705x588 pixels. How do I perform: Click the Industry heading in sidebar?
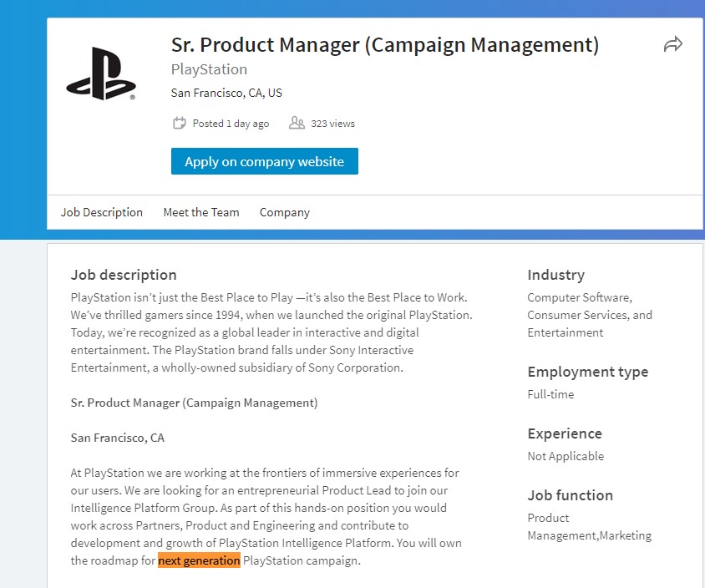pyautogui.click(x=555, y=275)
